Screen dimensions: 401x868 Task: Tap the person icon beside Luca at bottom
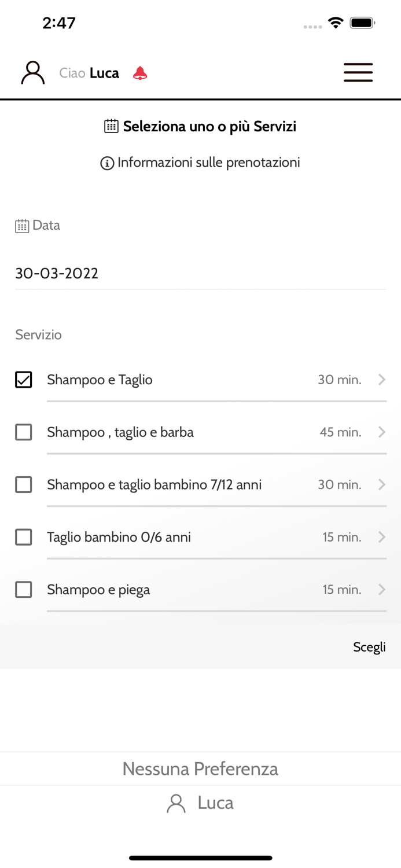click(176, 803)
